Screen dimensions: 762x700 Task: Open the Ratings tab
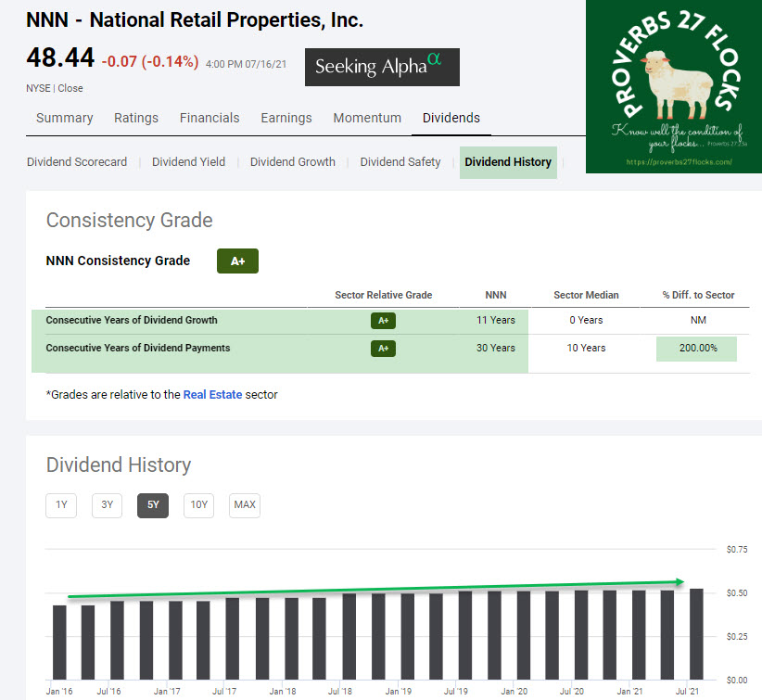136,118
